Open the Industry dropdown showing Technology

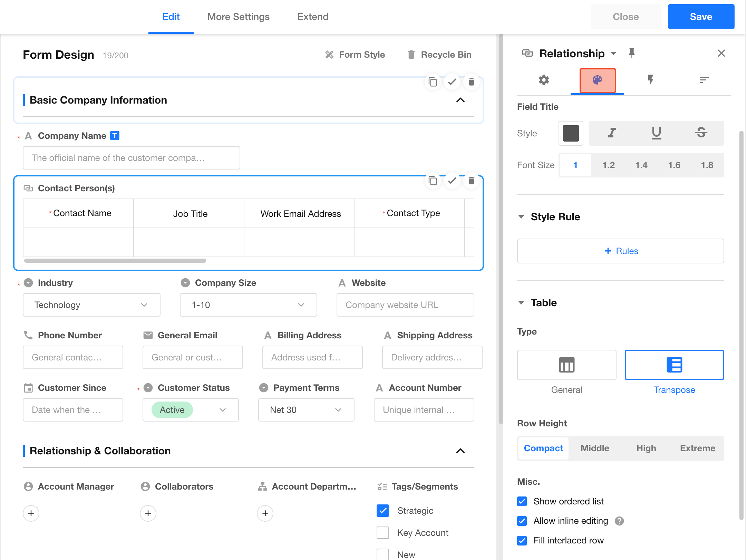click(91, 305)
